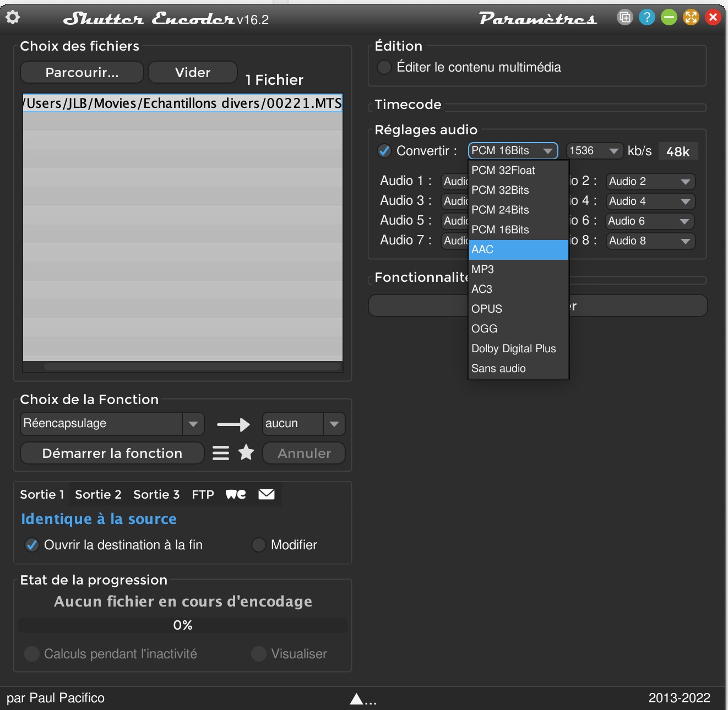Pick OPUS from the codec list
728x710 pixels.
519,309
